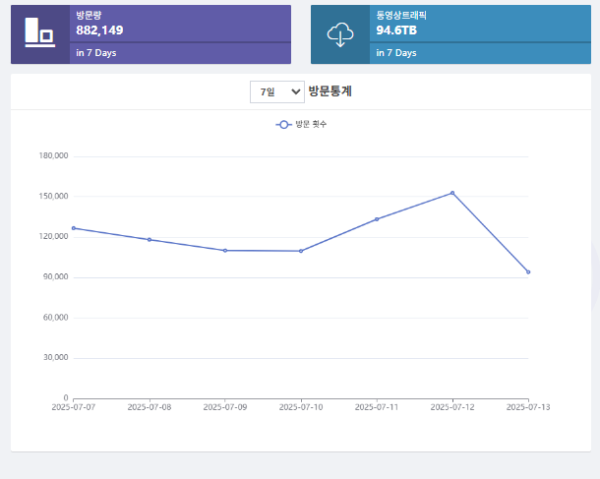Image resolution: width=600 pixels, height=479 pixels.
Task: Select the 2025-07-08 data point on the line
Action: click(x=149, y=240)
